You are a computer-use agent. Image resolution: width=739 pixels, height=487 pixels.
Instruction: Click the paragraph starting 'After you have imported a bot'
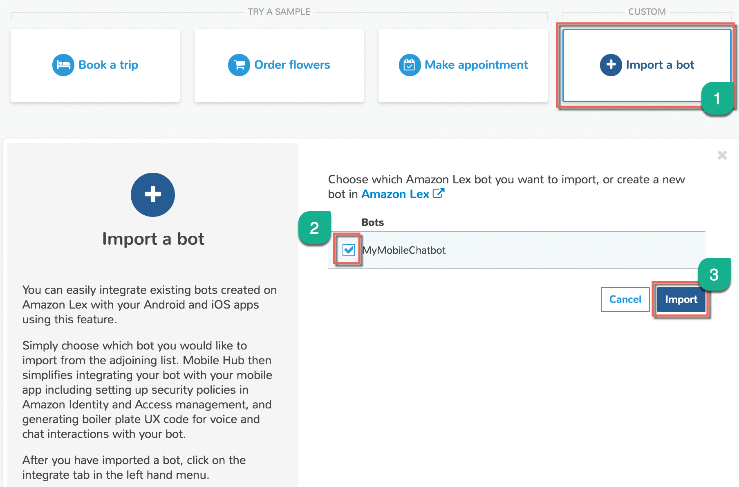[x=134, y=467]
